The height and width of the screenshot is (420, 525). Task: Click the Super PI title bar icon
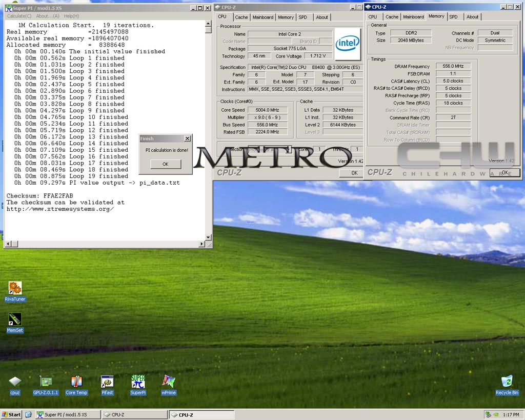click(x=8, y=8)
